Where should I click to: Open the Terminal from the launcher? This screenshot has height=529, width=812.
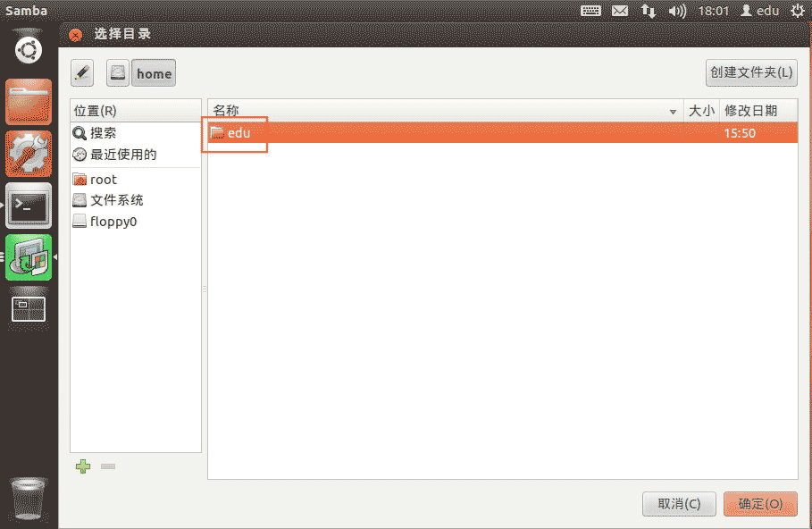[29, 206]
